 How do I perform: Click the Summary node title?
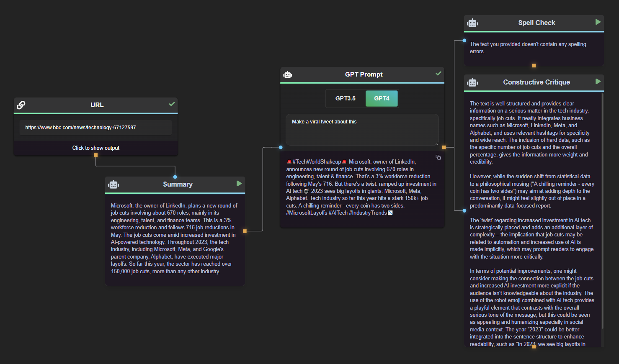click(178, 185)
